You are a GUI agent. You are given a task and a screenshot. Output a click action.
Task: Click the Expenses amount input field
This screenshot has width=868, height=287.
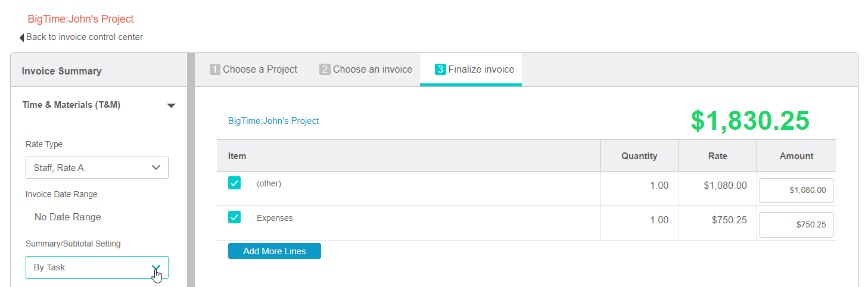[796, 225]
